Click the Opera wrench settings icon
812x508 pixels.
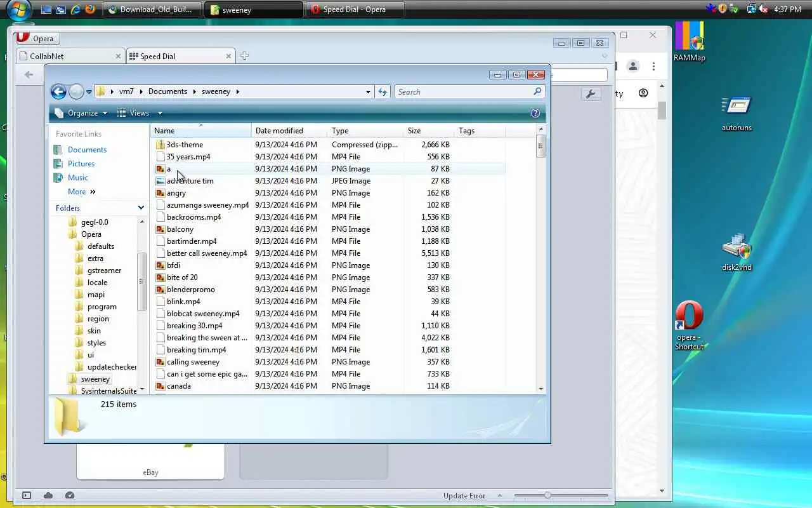(591, 94)
